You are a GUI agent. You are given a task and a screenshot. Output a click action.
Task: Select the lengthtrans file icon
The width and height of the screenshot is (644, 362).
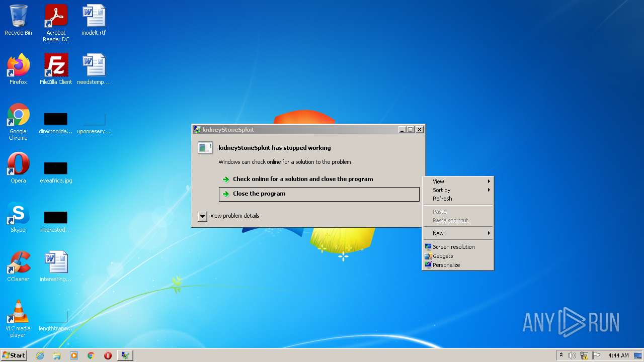pyautogui.click(x=56, y=321)
